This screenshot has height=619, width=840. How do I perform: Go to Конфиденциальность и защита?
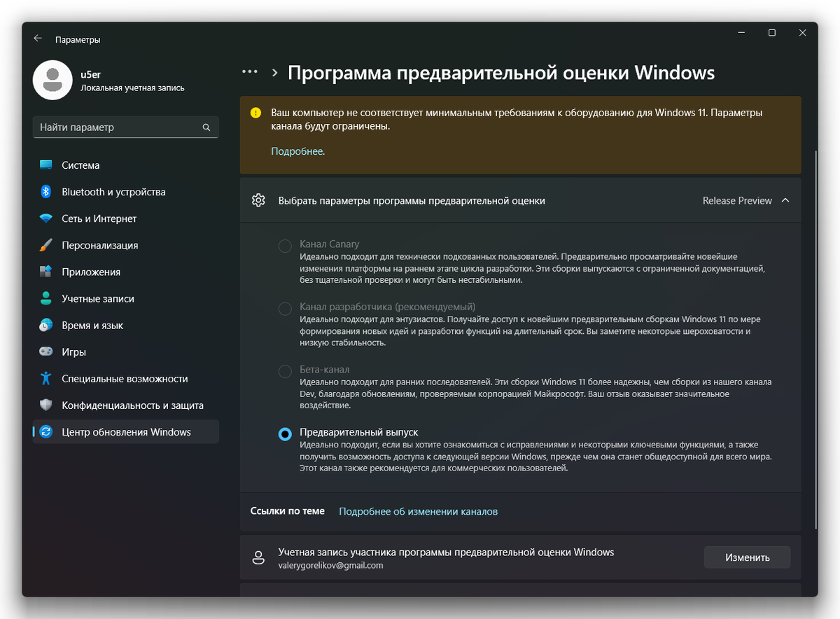[126, 405]
